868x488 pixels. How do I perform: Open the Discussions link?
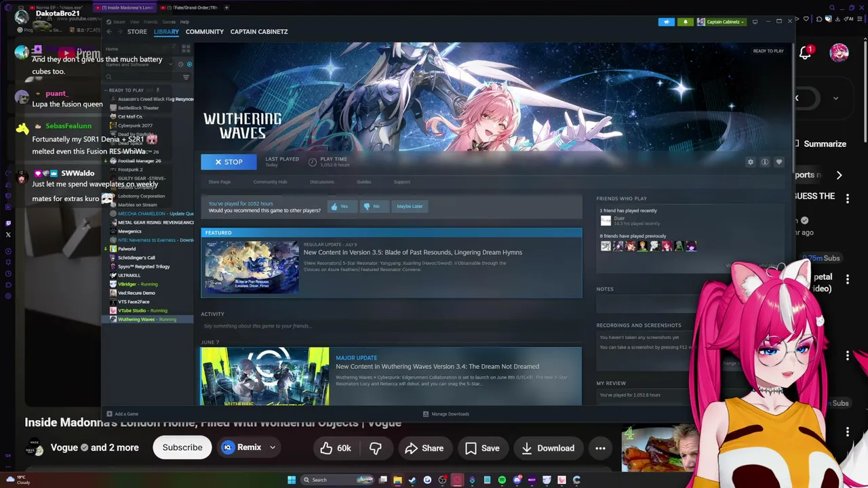[x=322, y=182]
